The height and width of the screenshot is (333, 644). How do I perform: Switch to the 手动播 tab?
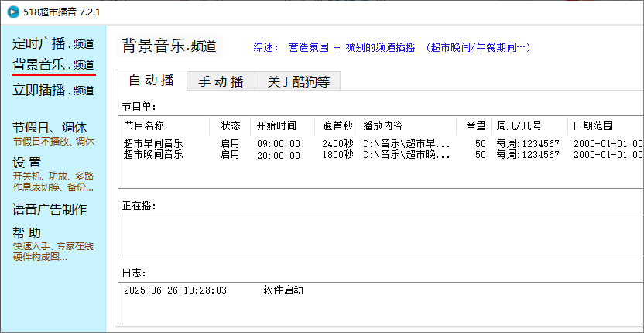point(221,81)
